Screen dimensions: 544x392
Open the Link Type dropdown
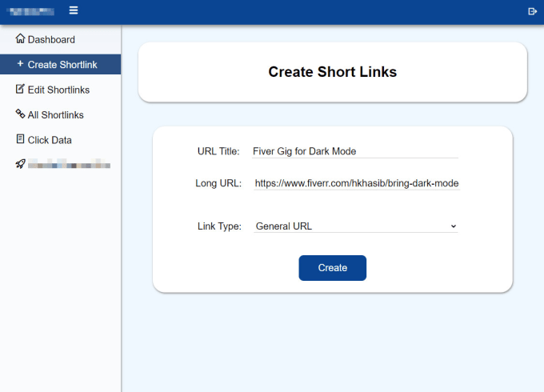point(356,226)
